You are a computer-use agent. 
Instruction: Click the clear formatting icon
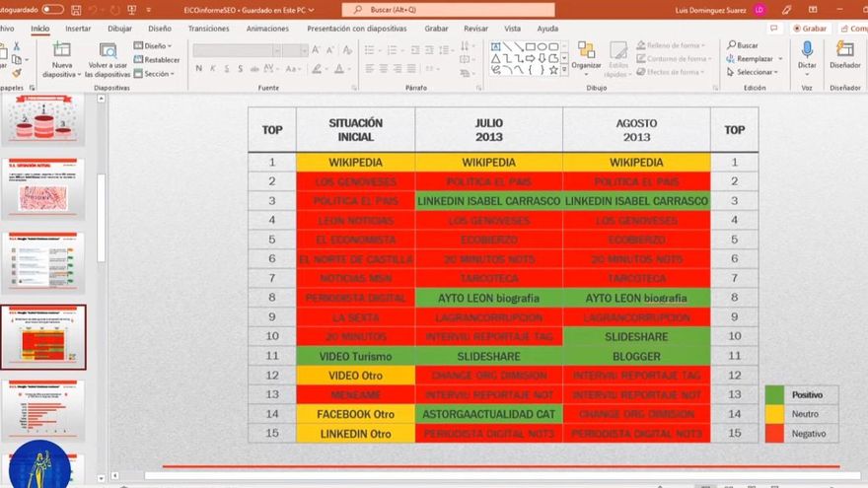(x=347, y=50)
